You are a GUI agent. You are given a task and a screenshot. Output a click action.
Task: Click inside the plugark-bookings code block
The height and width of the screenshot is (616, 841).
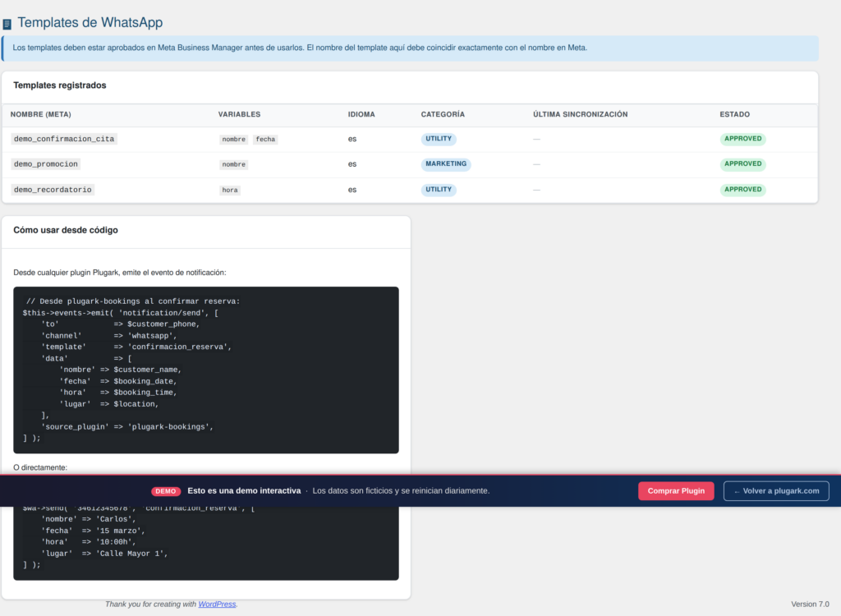click(206, 370)
